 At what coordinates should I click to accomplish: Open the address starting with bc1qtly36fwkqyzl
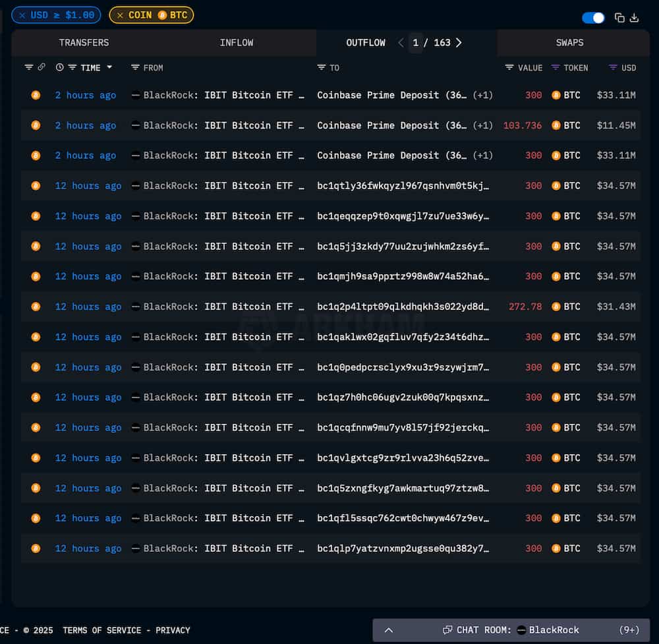click(403, 186)
